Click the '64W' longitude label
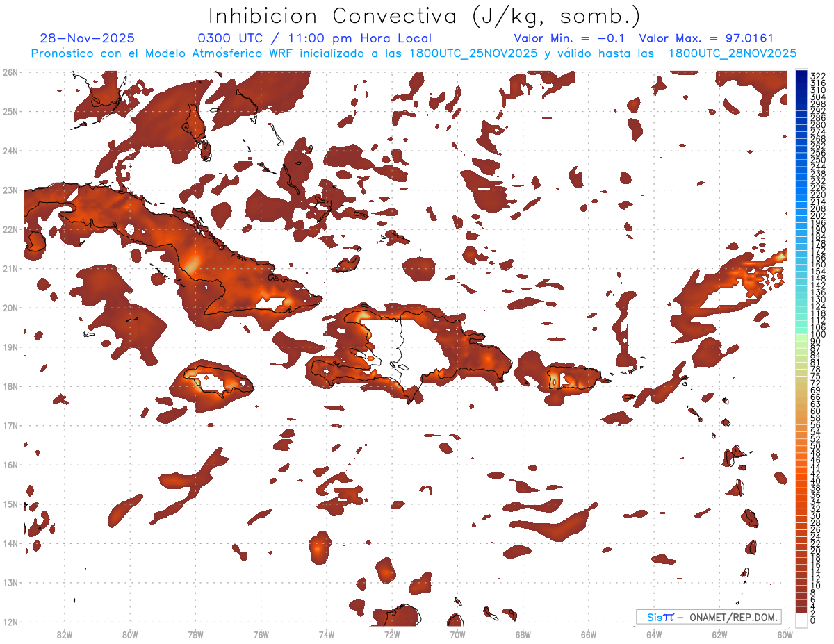Image resolution: width=834 pixels, height=644 pixels. tap(654, 634)
